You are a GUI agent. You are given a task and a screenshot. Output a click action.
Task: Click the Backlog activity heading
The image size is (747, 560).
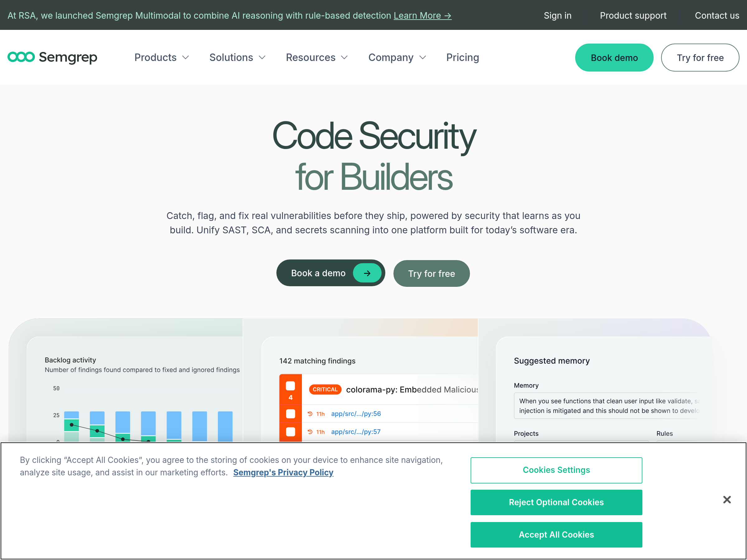click(70, 360)
